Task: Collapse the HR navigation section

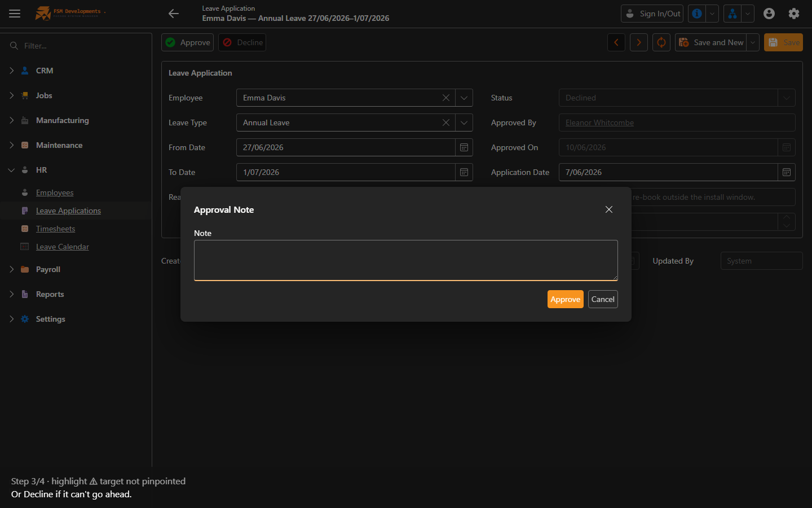Action: tap(11, 170)
